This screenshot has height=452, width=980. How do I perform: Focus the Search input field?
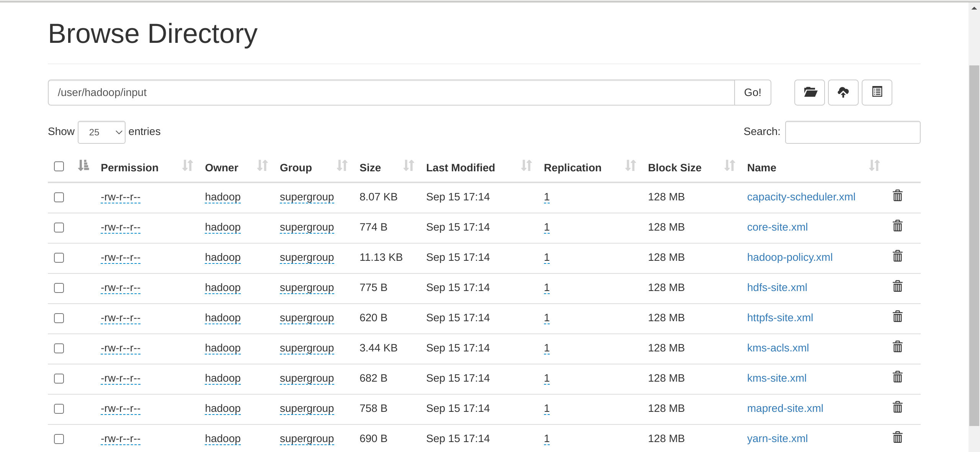tap(852, 132)
